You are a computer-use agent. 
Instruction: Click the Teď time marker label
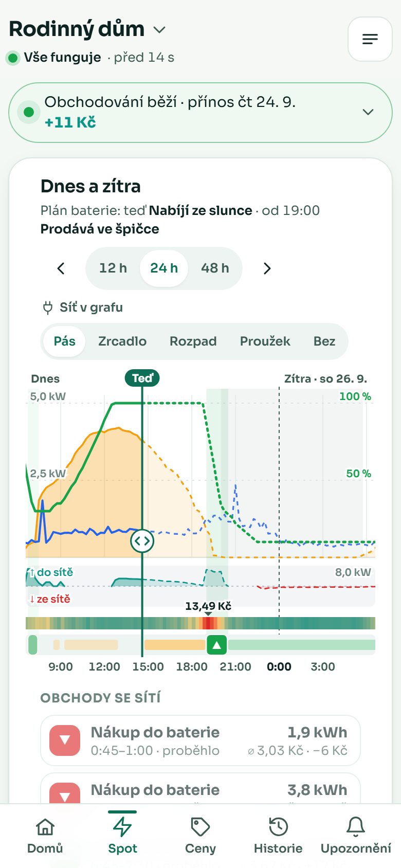[142, 378]
